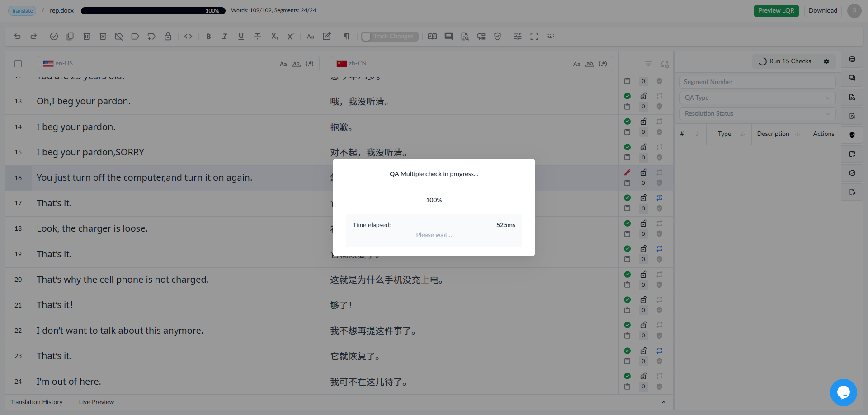Apply italic formatting
868x415 pixels.
225,37
